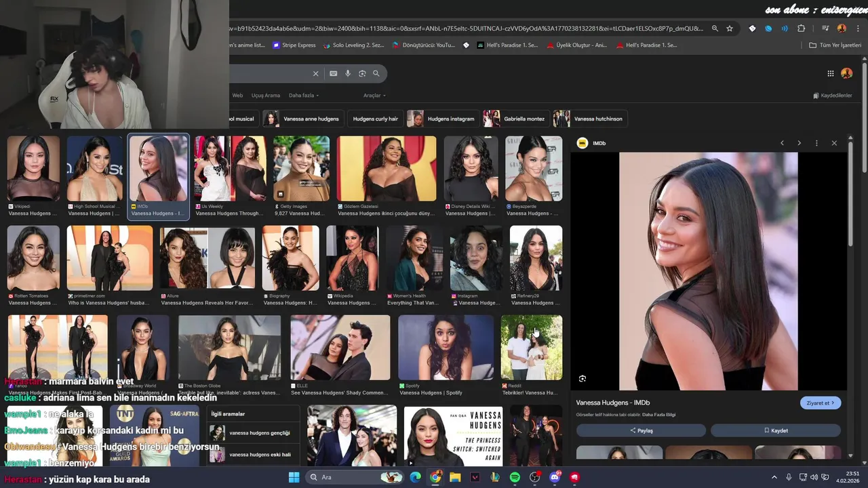Open Discord from the taskbar
The height and width of the screenshot is (488, 868).
point(555,477)
